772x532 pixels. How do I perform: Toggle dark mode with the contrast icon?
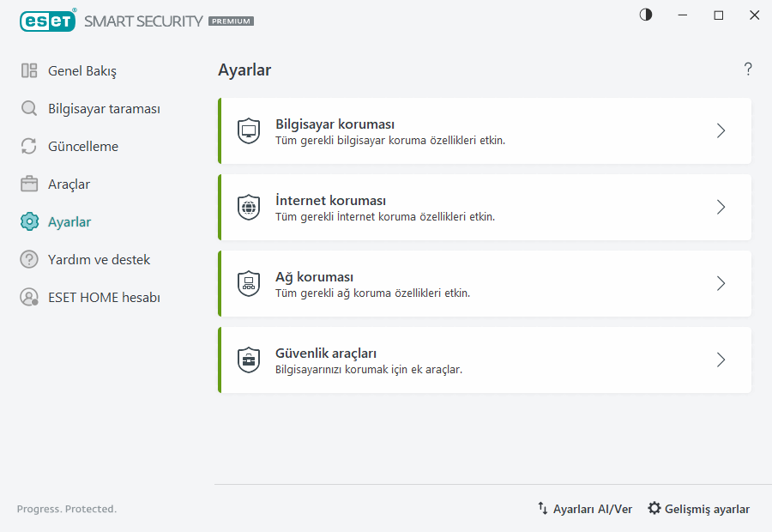[x=645, y=15]
